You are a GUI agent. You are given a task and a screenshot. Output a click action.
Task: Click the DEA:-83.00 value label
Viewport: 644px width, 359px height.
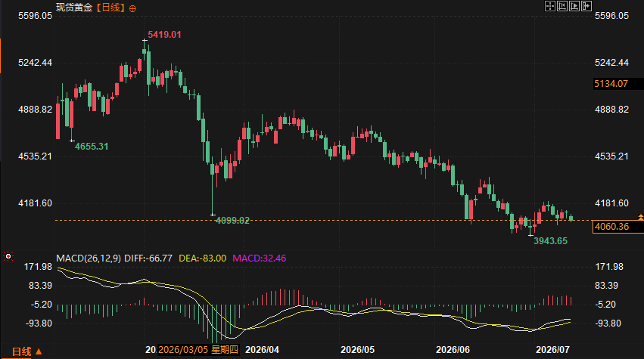click(x=203, y=258)
